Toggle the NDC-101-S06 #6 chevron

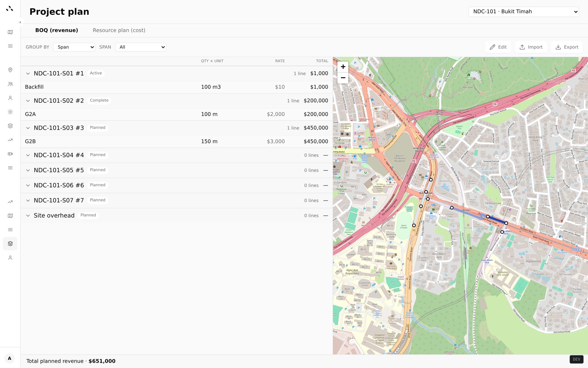(28, 185)
